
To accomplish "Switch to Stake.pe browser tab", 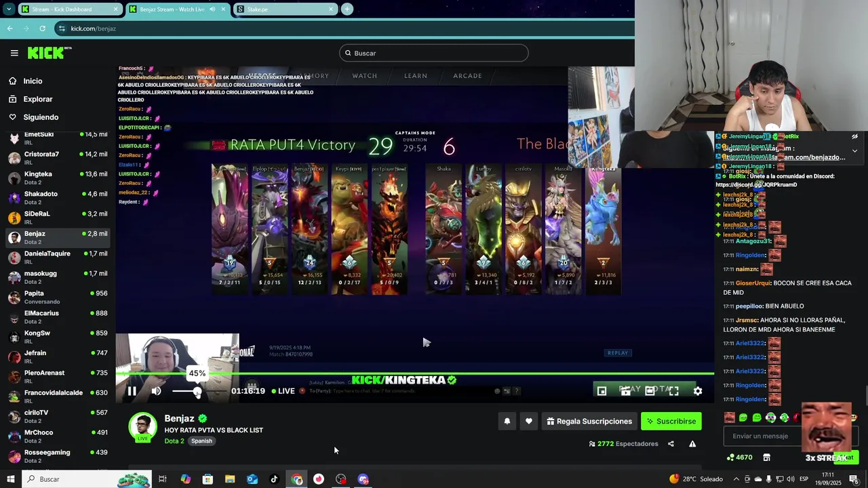I will (285, 9).
